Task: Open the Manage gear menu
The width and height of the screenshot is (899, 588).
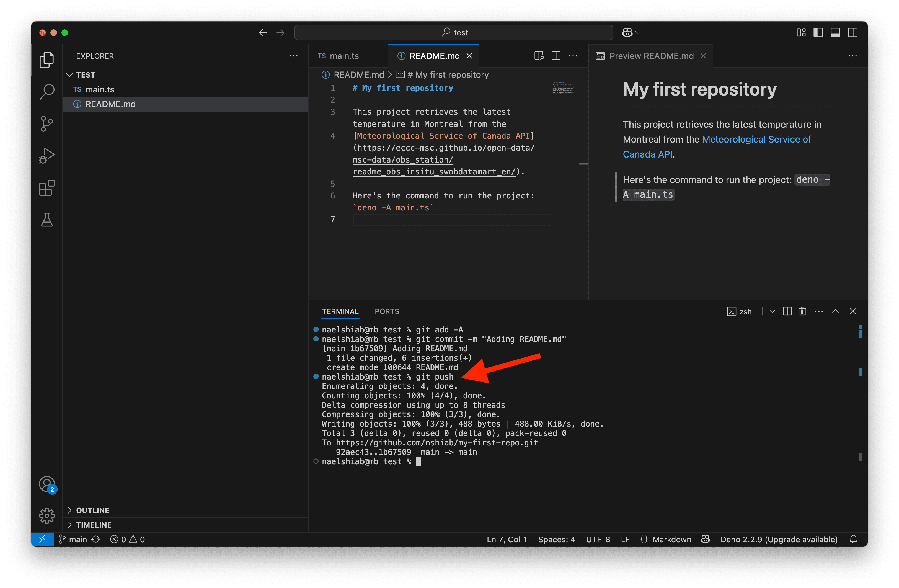Action: pyautogui.click(x=47, y=515)
